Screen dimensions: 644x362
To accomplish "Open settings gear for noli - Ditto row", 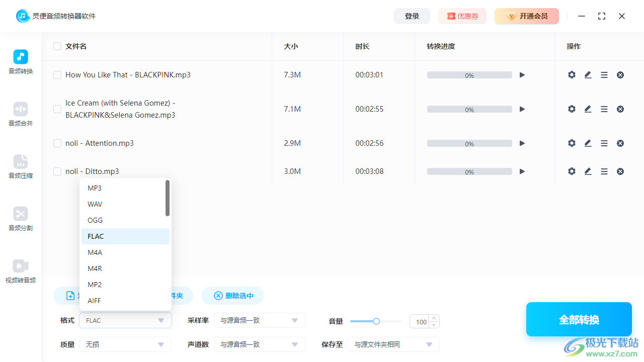I will [572, 171].
